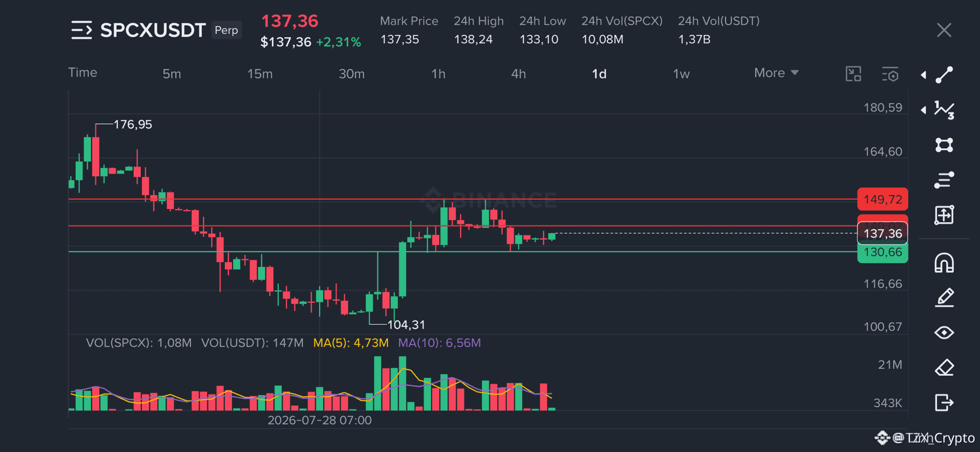
Task: Click the SPCXUSDT symbol name
Action: coord(153,30)
